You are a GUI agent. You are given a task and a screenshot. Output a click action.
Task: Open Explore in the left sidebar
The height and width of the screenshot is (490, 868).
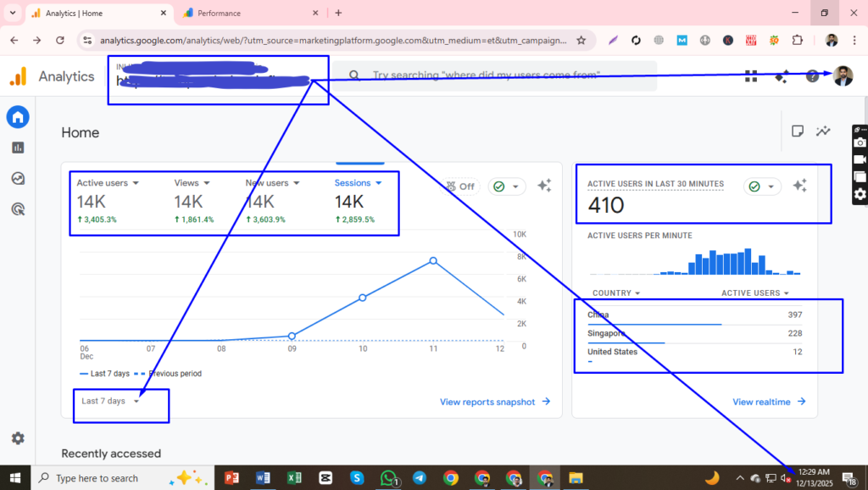tap(18, 178)
